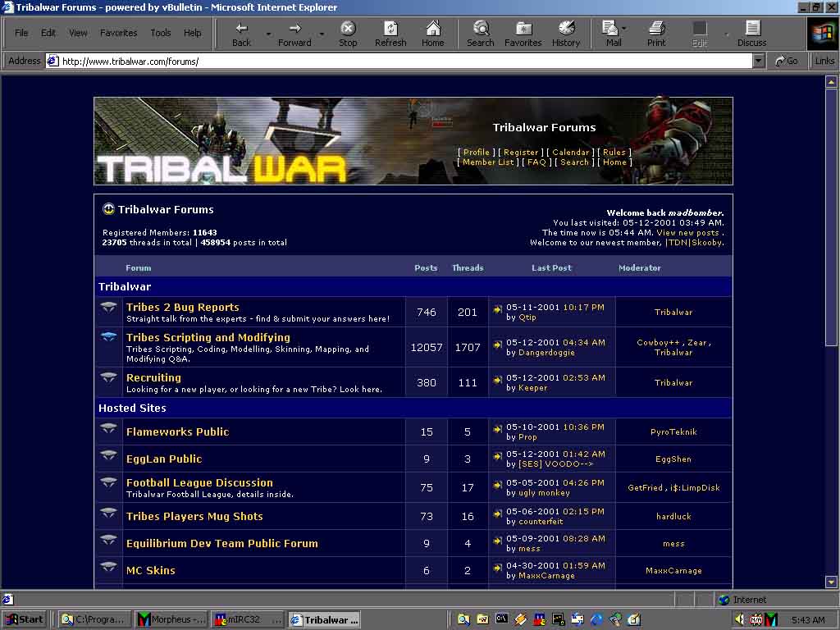Viewport: 840px width, 630px height.
Task: Open the Tribes Players Mug Shots forum
Action: pos(194,517)
